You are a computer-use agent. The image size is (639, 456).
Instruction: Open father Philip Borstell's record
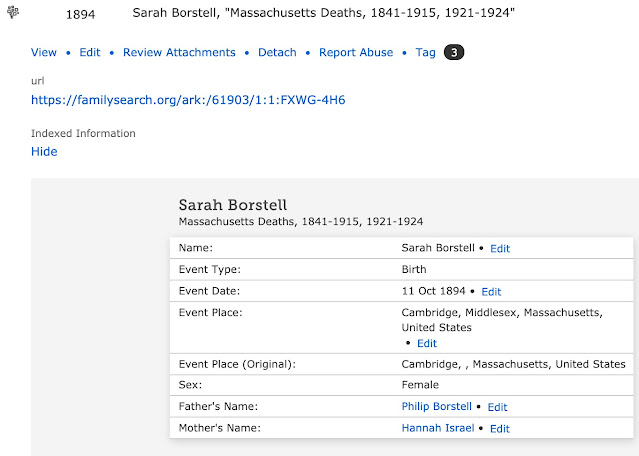coord(437,407)
